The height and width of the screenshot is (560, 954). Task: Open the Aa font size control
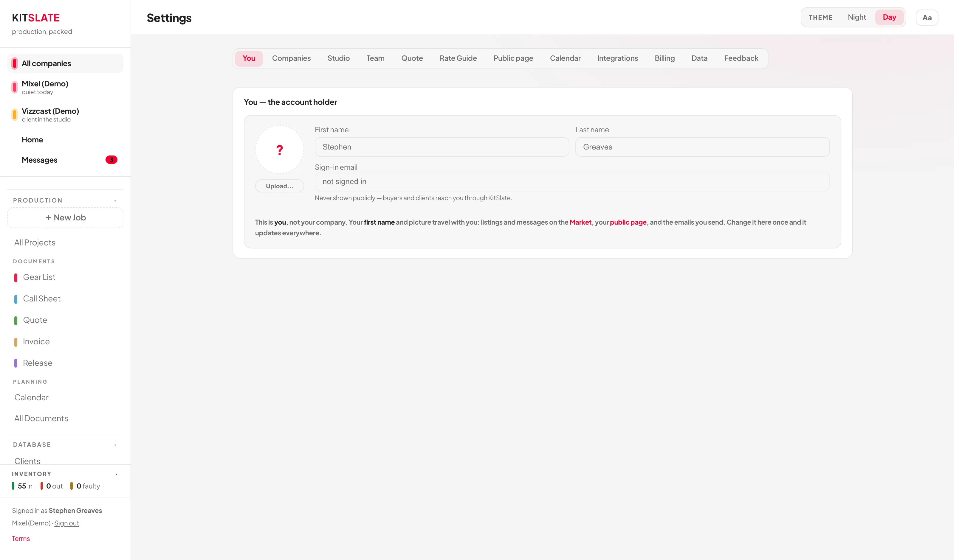tap(927, 17)
